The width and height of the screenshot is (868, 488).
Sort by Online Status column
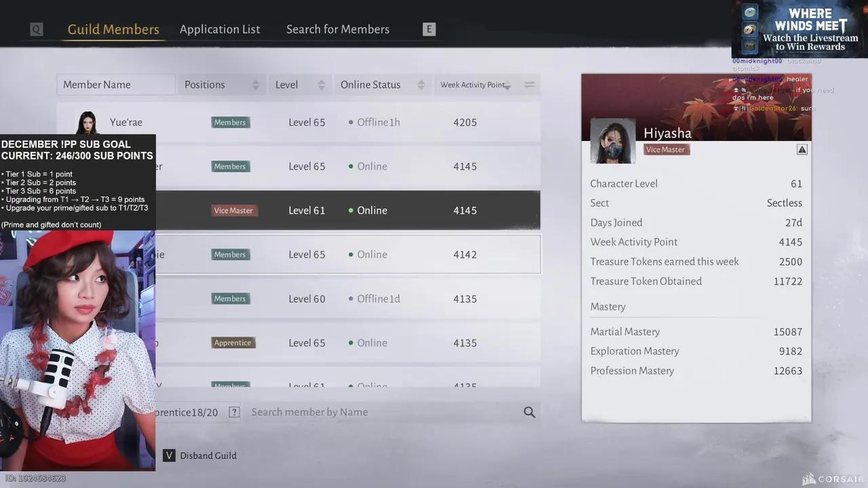pyautogui.click(x=382, y=85)
